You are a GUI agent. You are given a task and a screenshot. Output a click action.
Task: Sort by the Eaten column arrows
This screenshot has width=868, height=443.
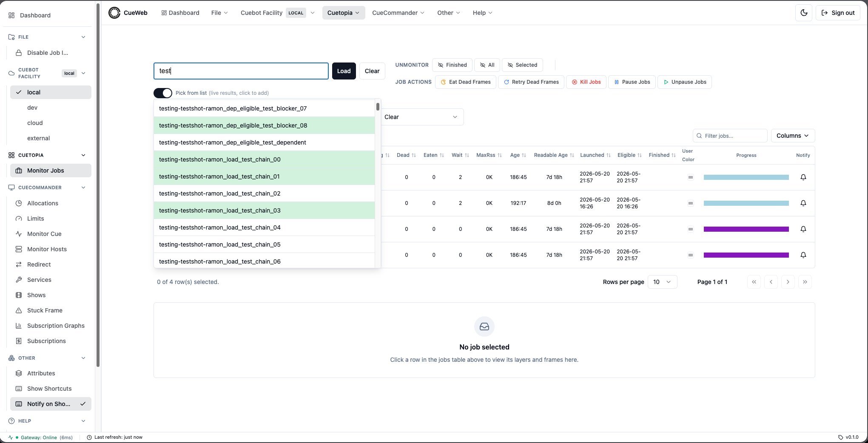442,155
